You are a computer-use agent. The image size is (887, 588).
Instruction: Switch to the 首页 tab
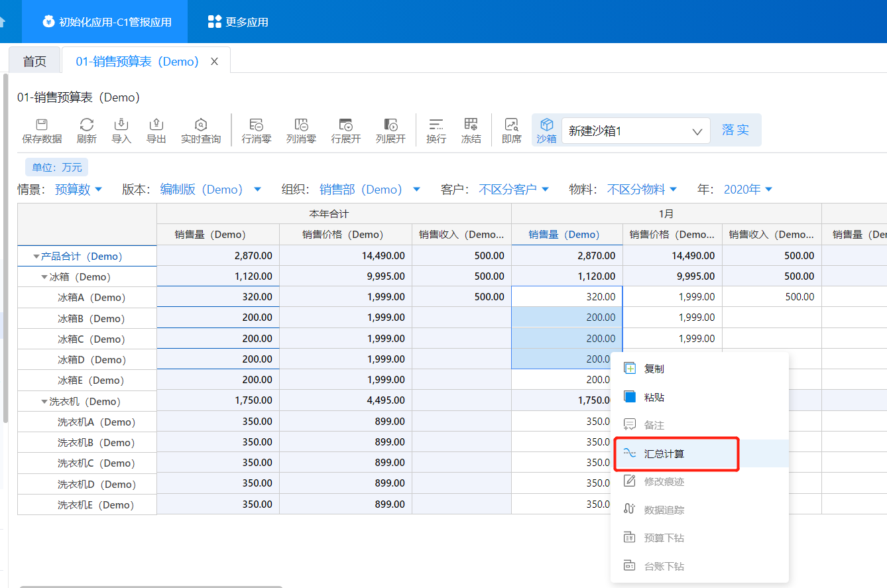(x=34, y=62)
